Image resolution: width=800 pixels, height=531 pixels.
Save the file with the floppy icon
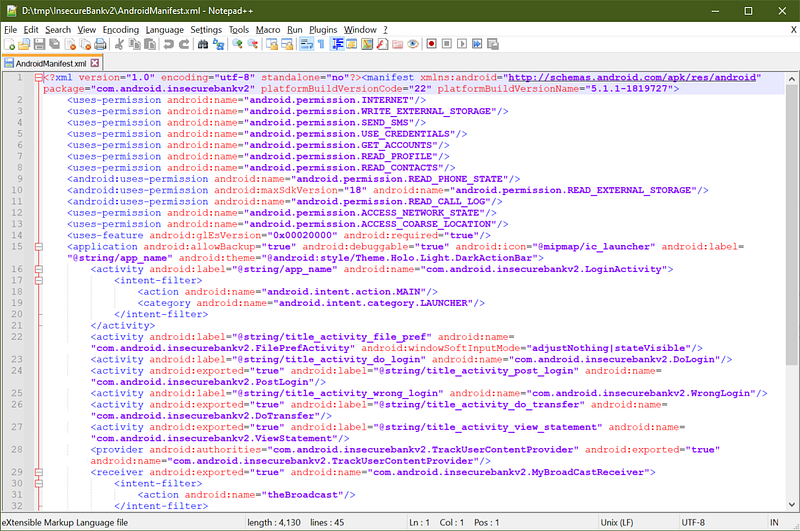coord(39,44)
